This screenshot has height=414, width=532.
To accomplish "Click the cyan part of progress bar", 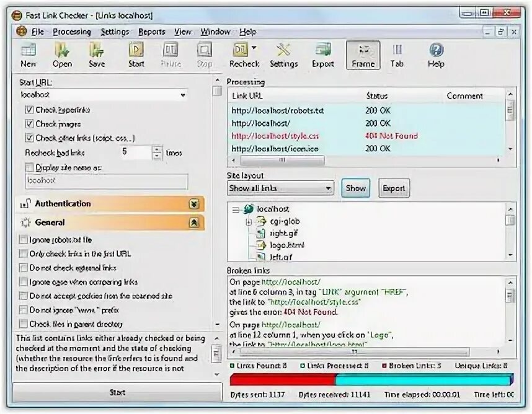I will click(423, 379).
